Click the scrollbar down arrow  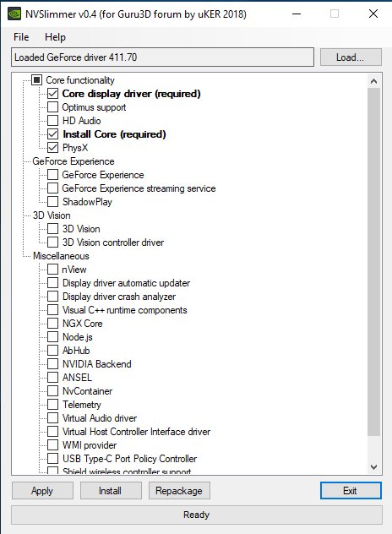[x=373, y=466]
